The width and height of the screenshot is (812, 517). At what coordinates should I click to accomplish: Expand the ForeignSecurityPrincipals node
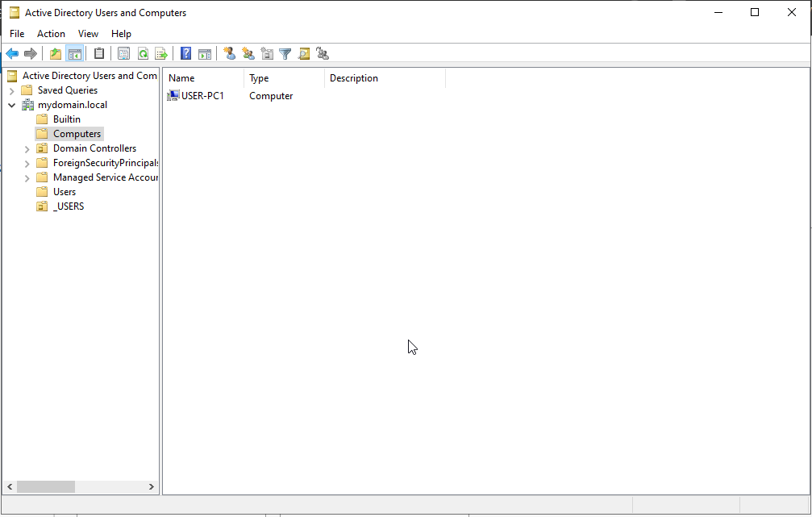pyautogui.click(x=27, y=163)
